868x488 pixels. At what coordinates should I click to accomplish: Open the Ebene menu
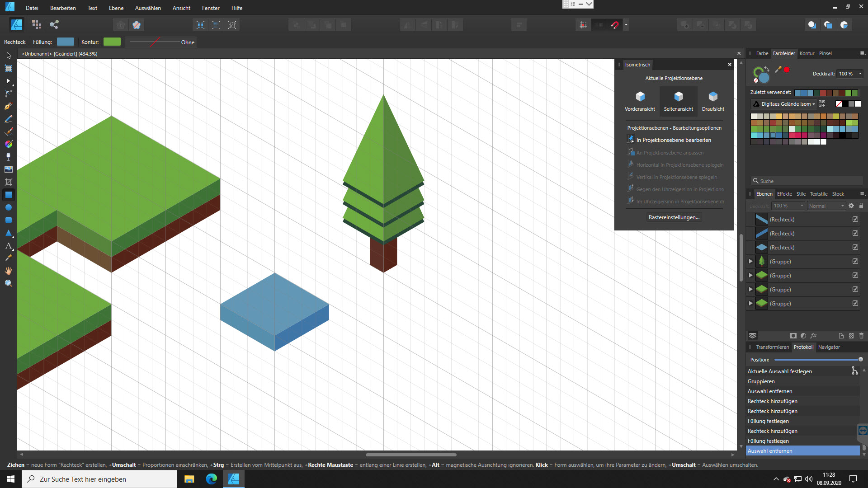tap(116, 8)
